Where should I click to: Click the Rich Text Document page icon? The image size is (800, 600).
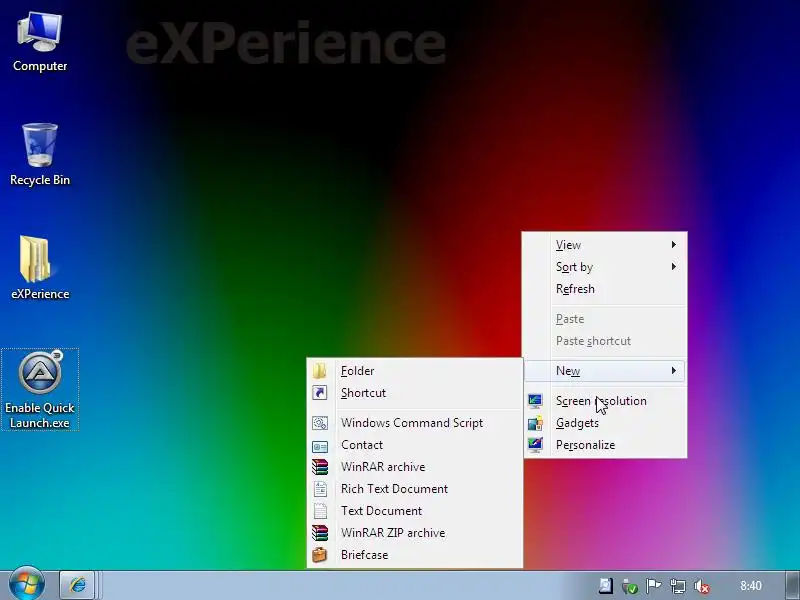pos(320,489)
